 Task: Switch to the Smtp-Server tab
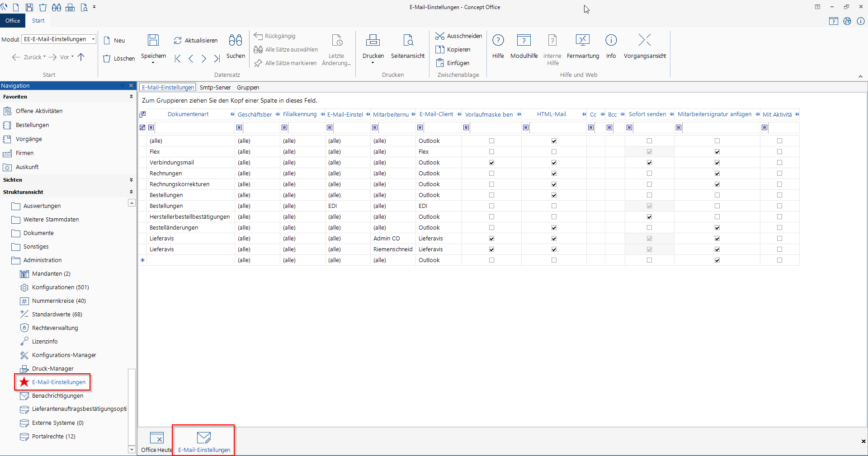[215, 88]
